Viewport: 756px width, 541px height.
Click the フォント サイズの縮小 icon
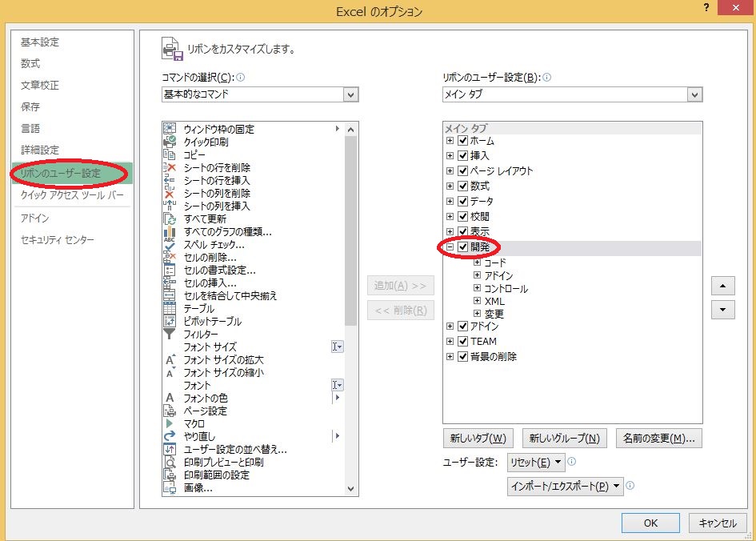click(170, 372)
